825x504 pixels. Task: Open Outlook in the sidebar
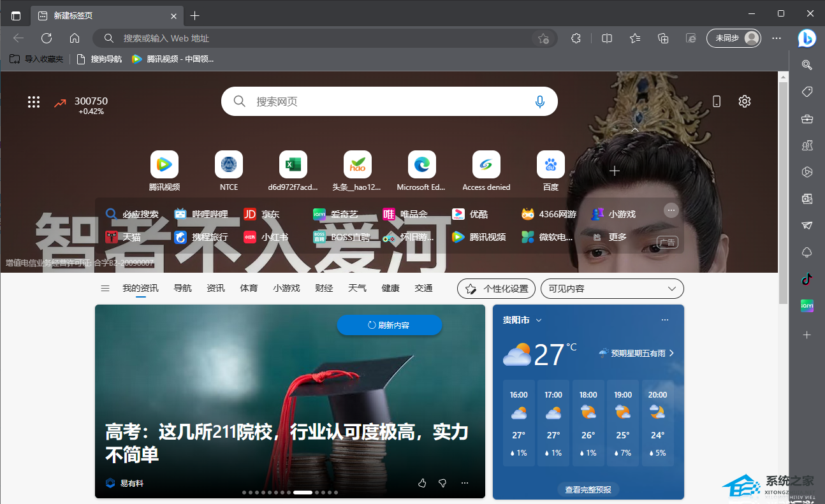tap(807, 199)
